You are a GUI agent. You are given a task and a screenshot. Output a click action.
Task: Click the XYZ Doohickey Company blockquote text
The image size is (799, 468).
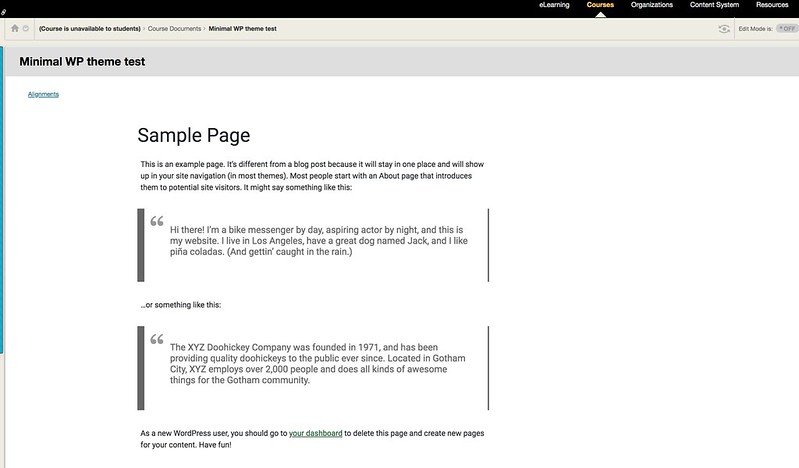pos(317,363)
